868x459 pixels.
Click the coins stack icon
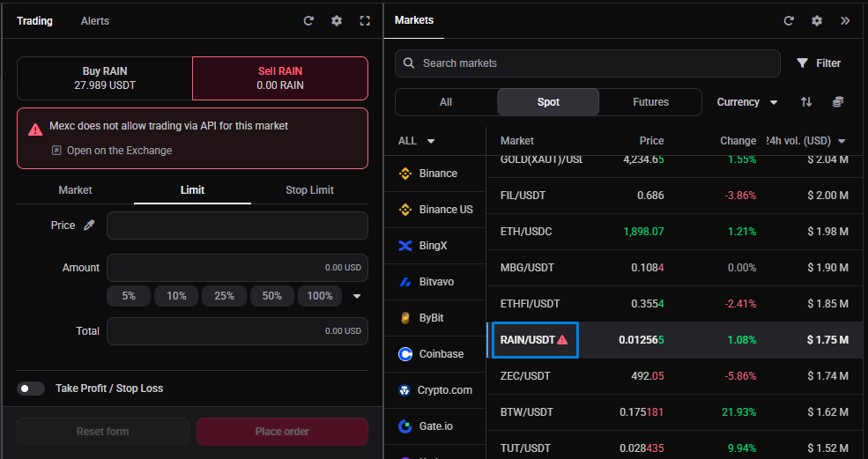pyautogui.click(x=837, y=102)
